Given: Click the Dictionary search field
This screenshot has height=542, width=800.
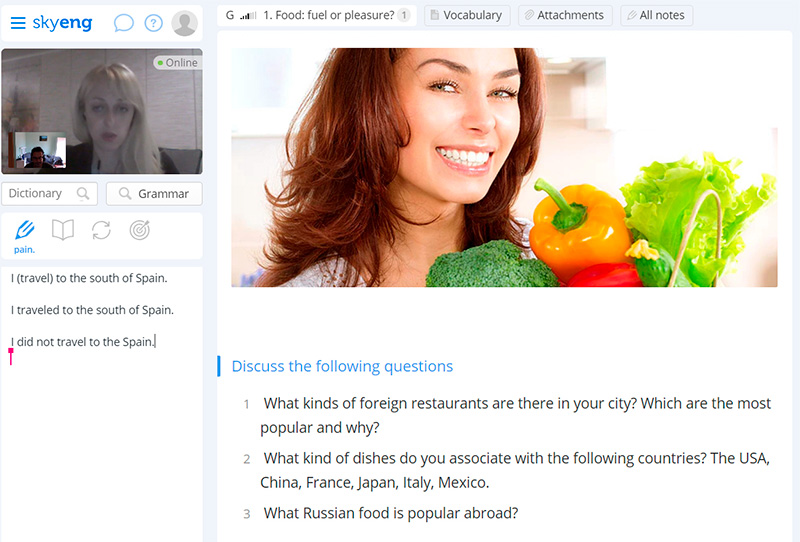Looking at the screenshot, I should (49, 193).
